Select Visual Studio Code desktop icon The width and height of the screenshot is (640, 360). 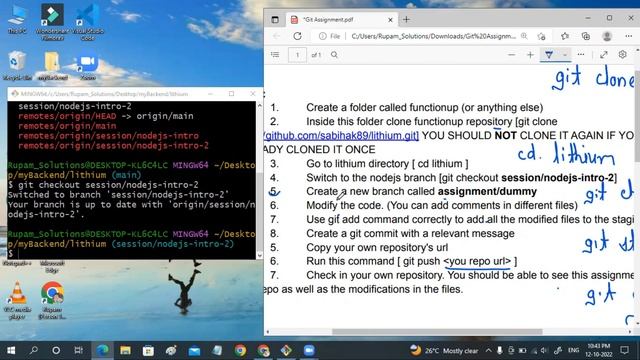(x=87, y=22)
